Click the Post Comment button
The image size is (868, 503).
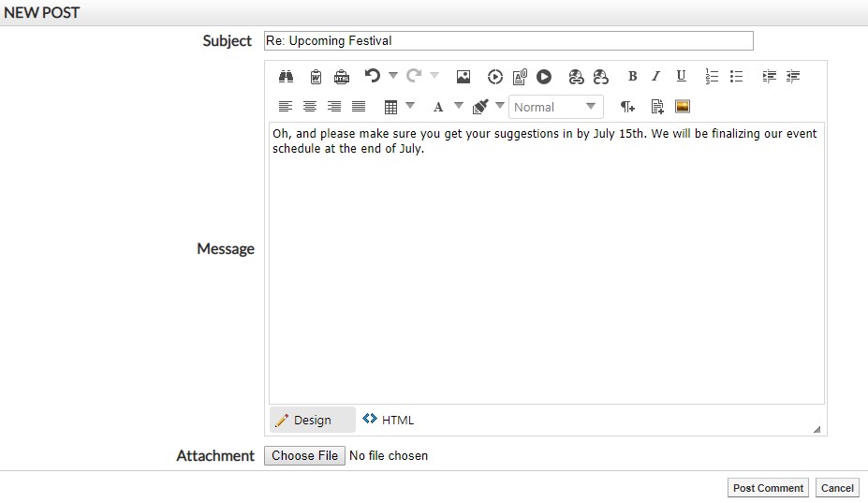coord(768,488)
